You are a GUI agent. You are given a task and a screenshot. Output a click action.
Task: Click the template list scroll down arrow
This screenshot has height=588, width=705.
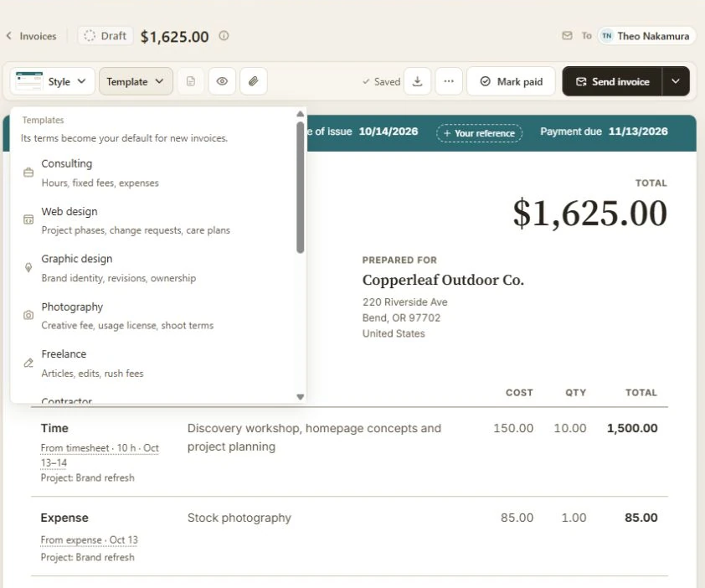tap(301, 397)
